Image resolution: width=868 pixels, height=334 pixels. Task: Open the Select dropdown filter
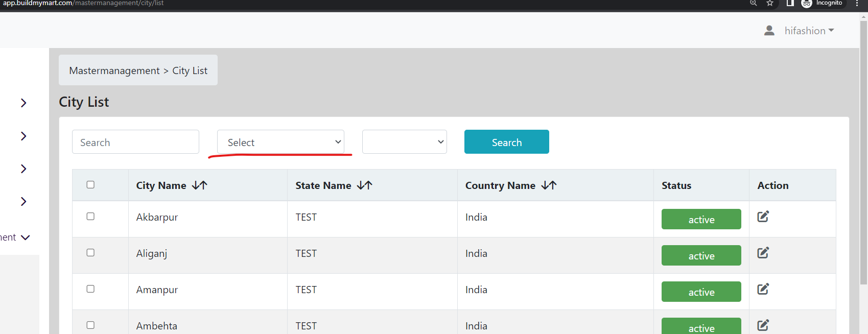[280, 142]
